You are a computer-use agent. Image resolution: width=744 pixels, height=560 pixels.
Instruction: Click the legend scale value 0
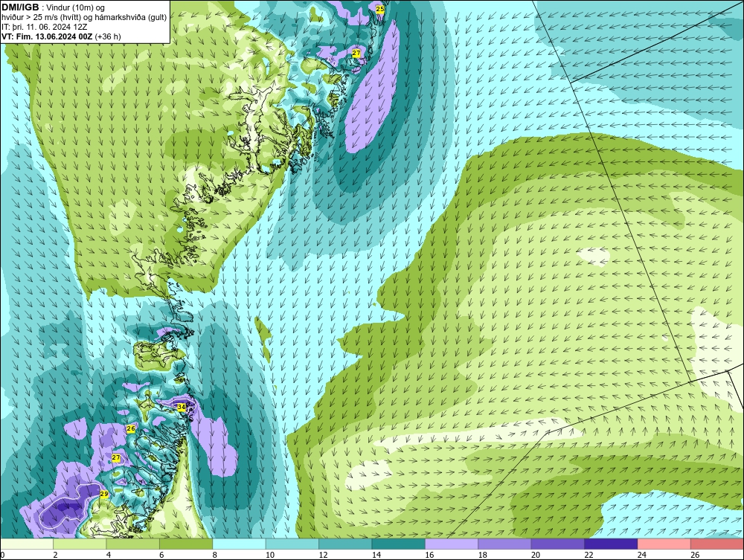point(2,556)
